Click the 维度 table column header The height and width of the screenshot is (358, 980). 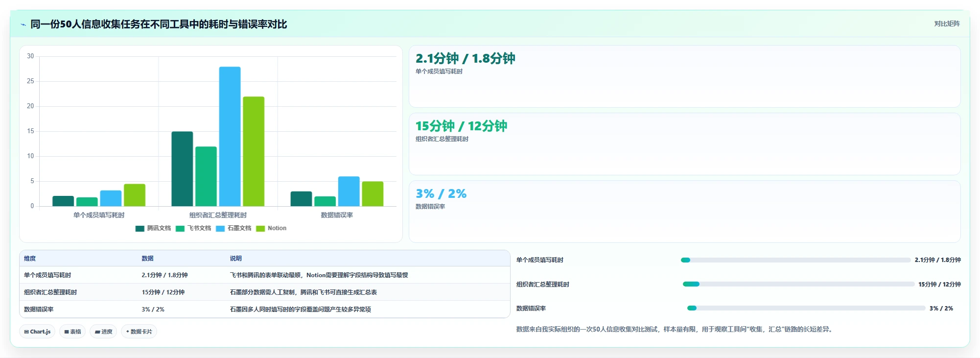[x=30, y=259]
